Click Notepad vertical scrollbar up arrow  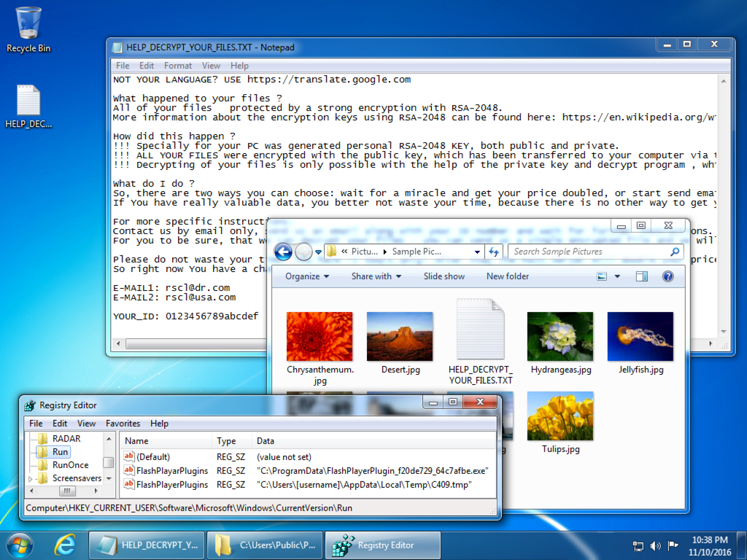(x=723, y=82)
